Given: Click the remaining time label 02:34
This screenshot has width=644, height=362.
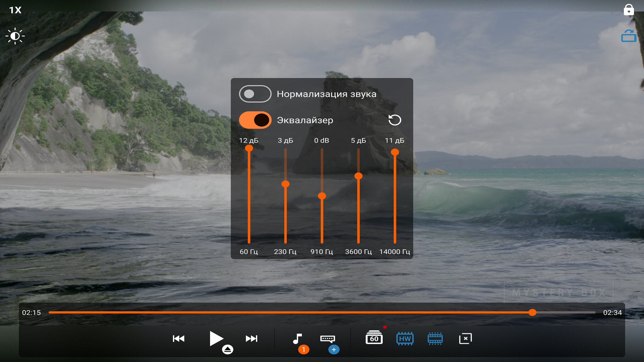Looking at the screenshot, I should pyautogui.click(x=612, y=313).
